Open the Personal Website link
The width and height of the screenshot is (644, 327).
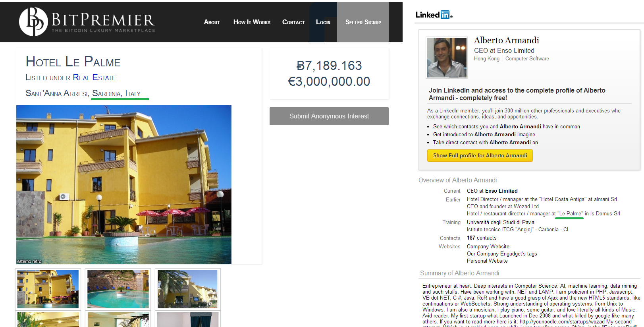(x=487, y=261)
